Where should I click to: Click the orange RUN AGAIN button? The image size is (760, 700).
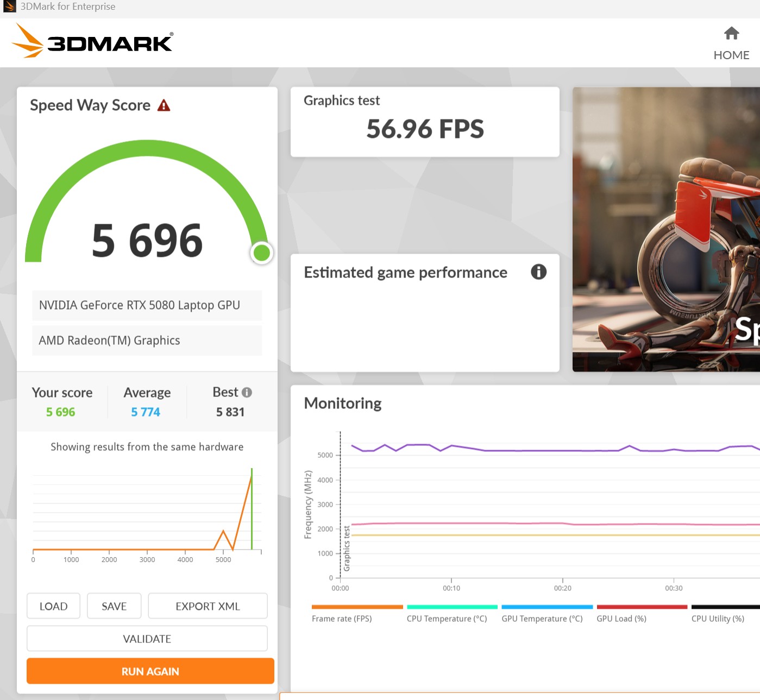point(150,671)
